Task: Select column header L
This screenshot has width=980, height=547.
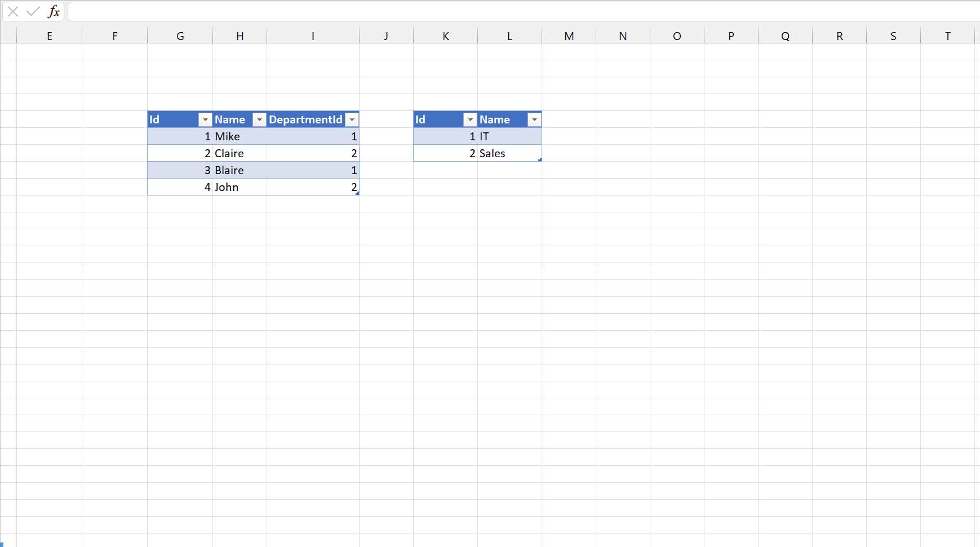Action: pyautogui.click(x=509, y=35)
